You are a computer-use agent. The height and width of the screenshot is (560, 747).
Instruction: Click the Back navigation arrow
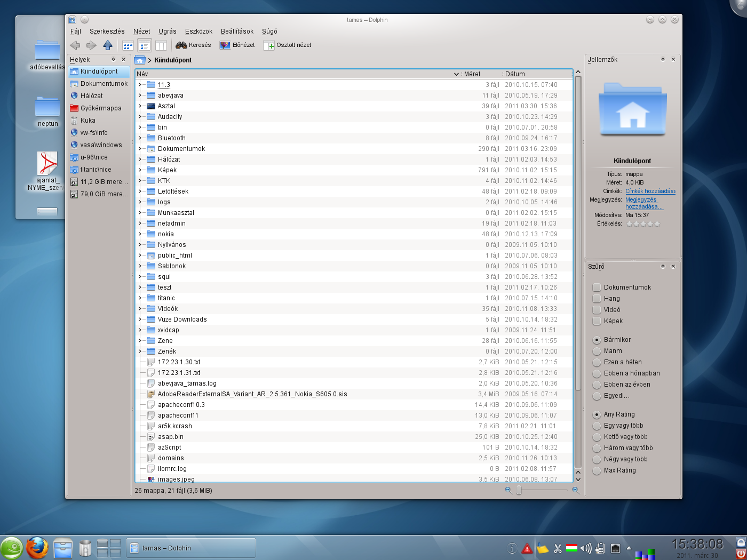pyautogui.click(x=75, y=45)
